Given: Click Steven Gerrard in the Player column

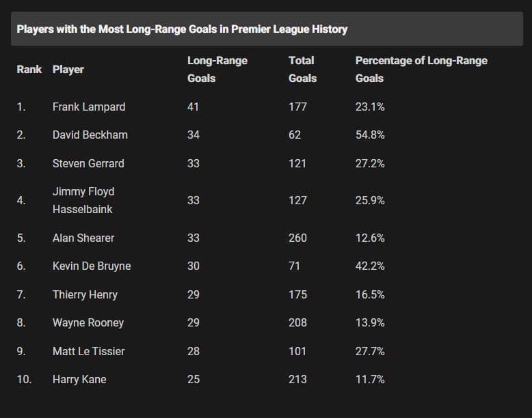Looking at the screenshot, I should pos(88,164).
